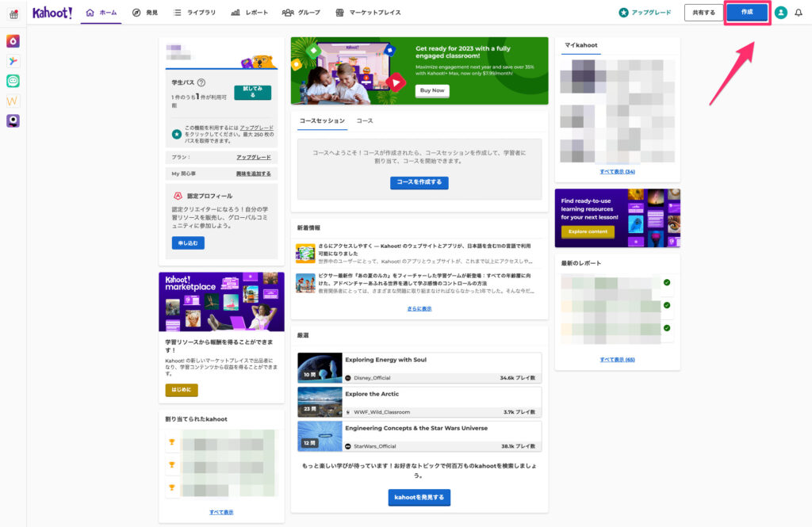Open the gift box icon in the sidebar
The width and height of the screenshot is (812, 527).
click(x=13, y=14)
